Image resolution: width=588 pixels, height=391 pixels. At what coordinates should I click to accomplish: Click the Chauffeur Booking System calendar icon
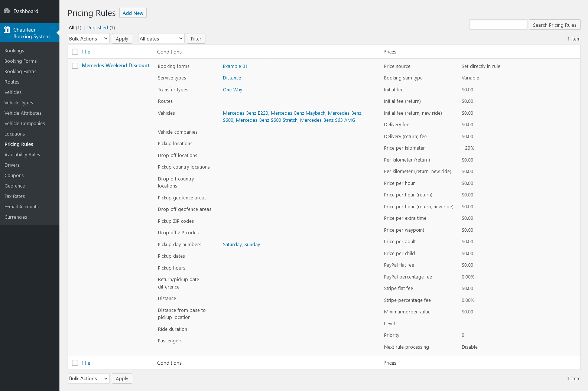coord(7,30)
